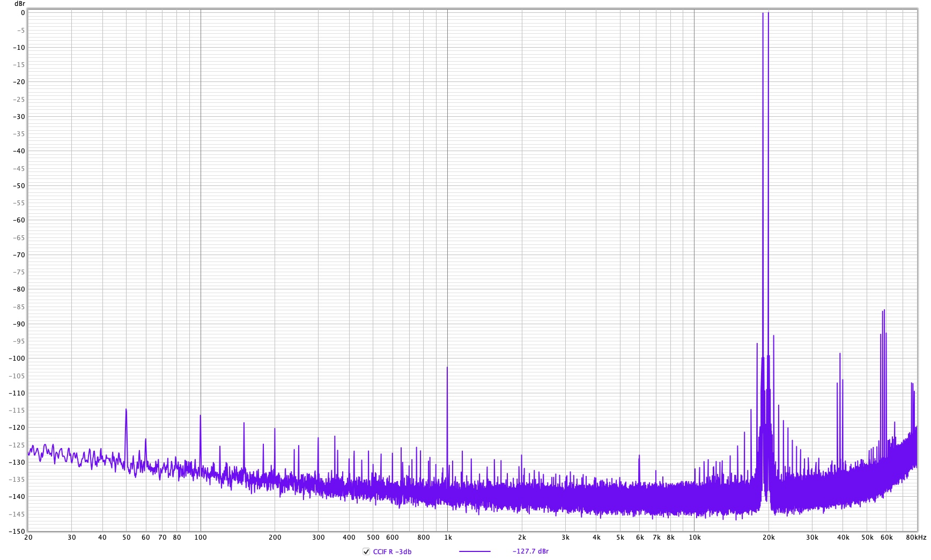
Task: Click the 0 label atop the level axis
Action: pyautogui.click(x=23, y=13)
